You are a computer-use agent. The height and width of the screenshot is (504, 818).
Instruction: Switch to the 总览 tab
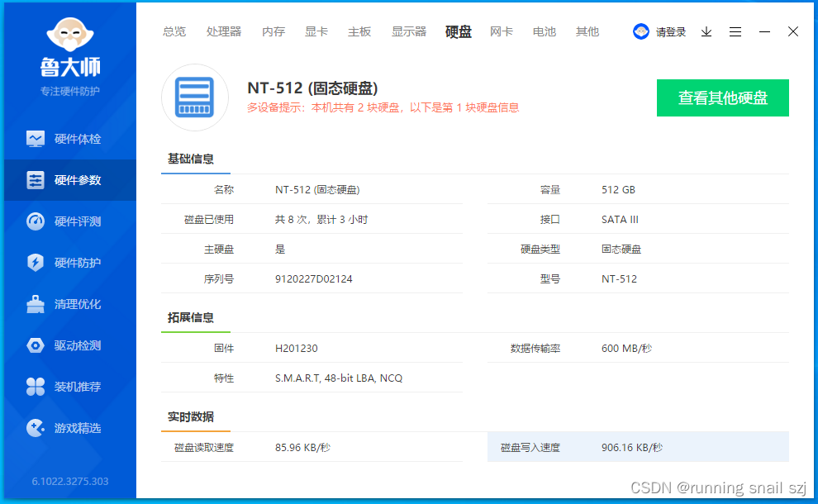[174, 32]
